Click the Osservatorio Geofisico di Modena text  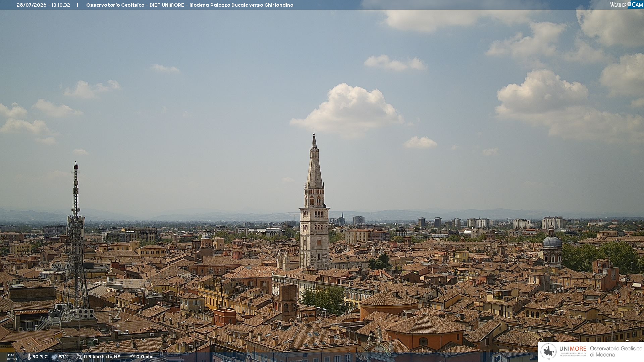pyautogui.click(x=616, y=352)
